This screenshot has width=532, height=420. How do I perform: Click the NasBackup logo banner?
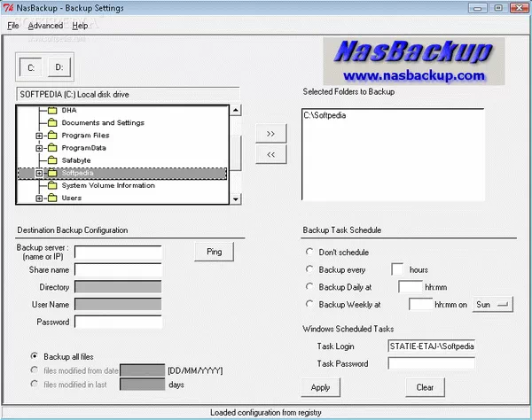click(x=414, y=61)
